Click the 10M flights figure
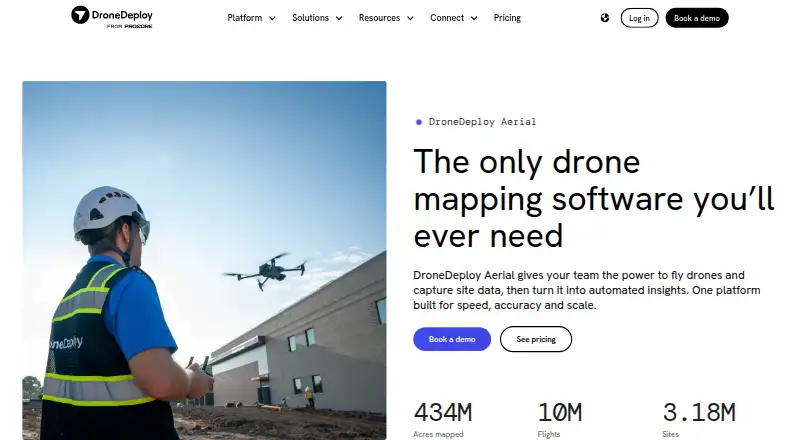This screenshot has height=440, width=800. 560,412
